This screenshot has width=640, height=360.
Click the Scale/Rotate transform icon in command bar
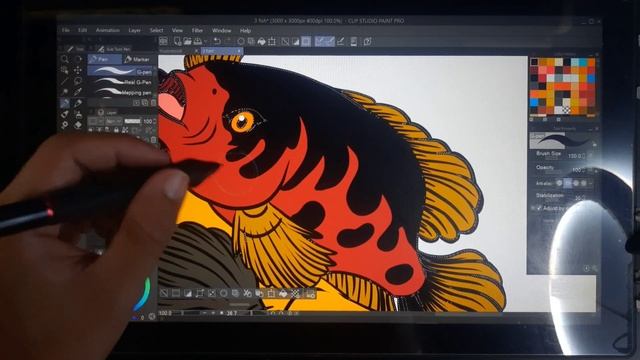click(x=272, y=41)
